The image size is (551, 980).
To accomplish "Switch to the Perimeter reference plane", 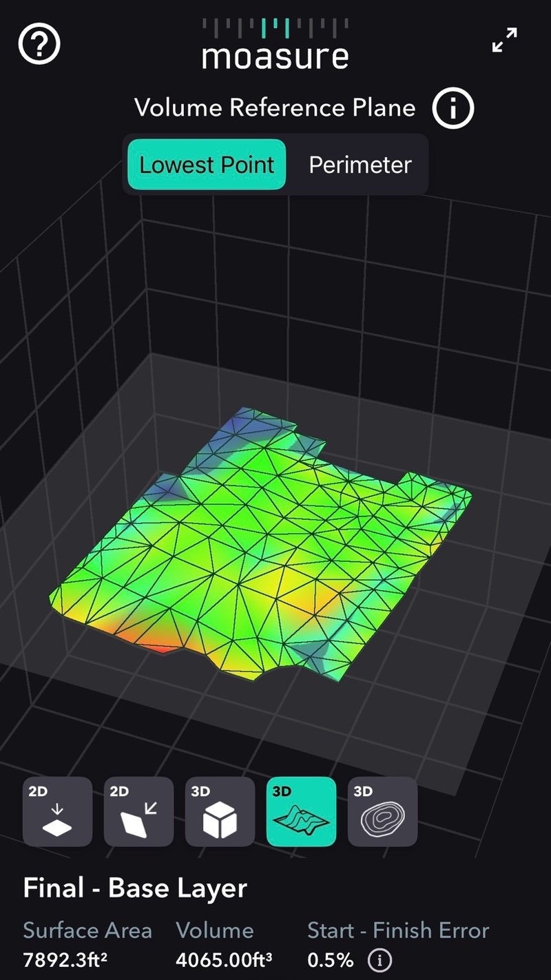I will [x=360, y=165].
